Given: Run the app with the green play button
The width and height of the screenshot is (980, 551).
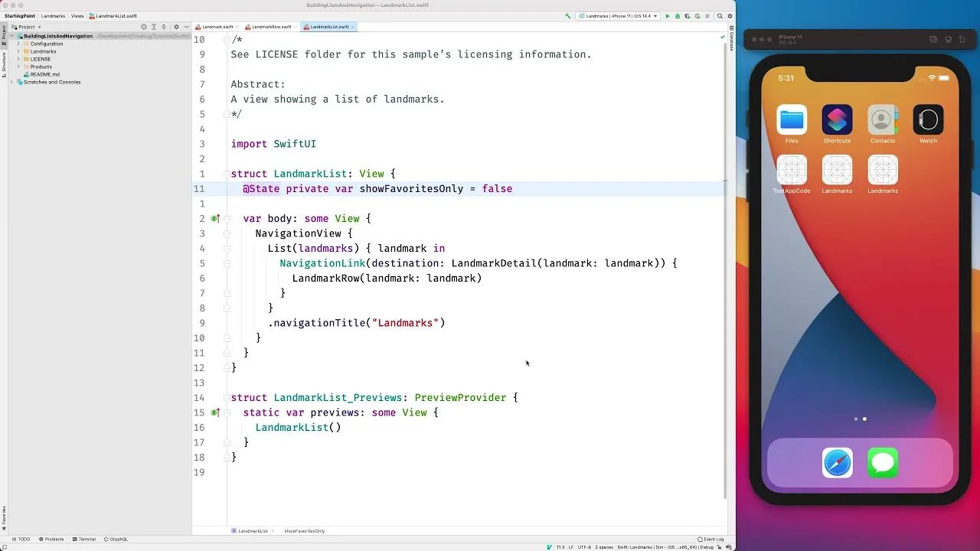Looking at the screenshot, I should (x=668, y=16).
